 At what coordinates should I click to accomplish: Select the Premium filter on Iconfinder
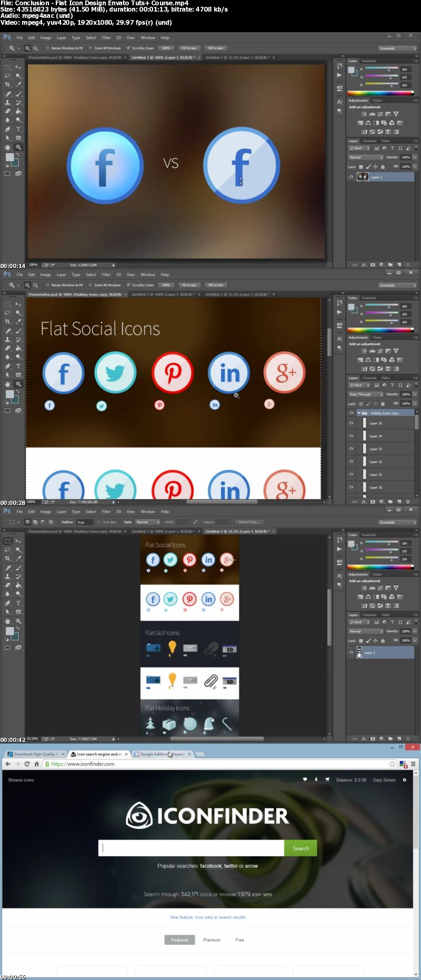212,939
